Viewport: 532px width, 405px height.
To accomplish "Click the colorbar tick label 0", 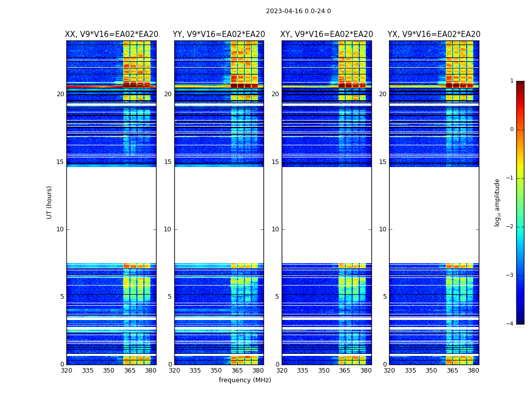I will 512,130.
